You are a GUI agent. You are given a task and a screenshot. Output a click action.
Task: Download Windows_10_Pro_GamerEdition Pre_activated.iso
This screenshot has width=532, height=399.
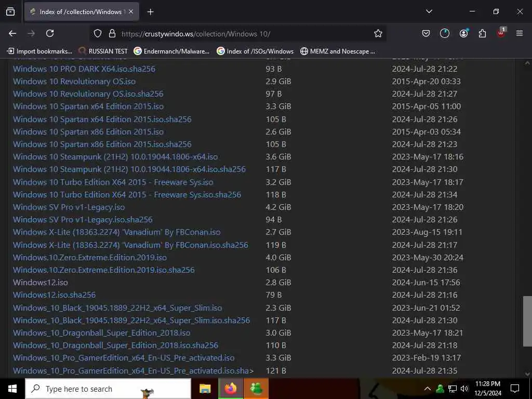tap(124, 358)
